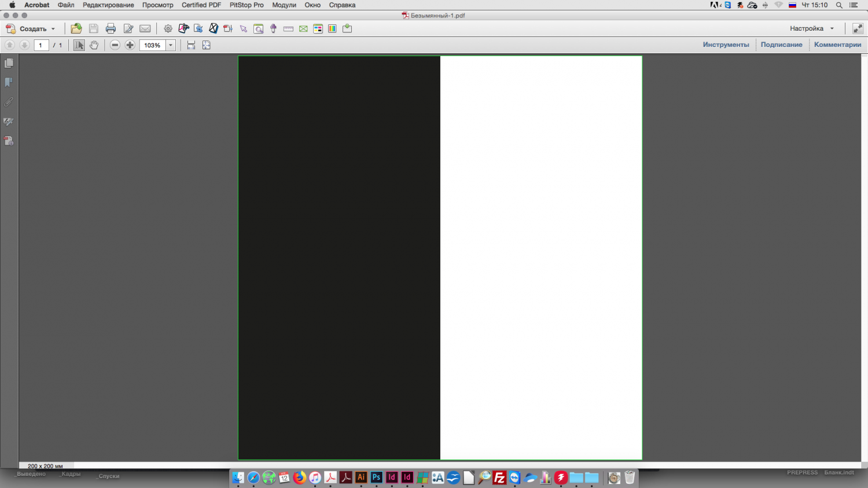The width and height of the screenshot is (868, 488).
Task: Open Trash in the dock
Action: click(x=630, y=478)
